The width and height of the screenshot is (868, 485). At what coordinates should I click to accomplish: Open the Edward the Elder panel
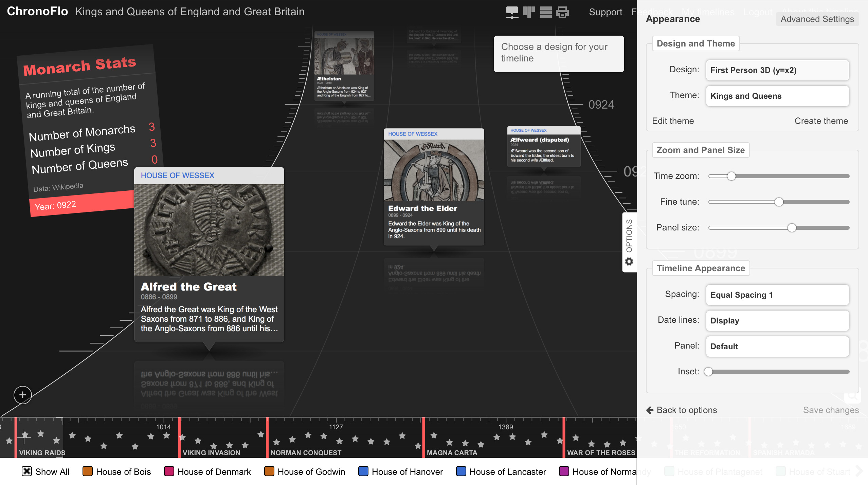click(434, 187)
